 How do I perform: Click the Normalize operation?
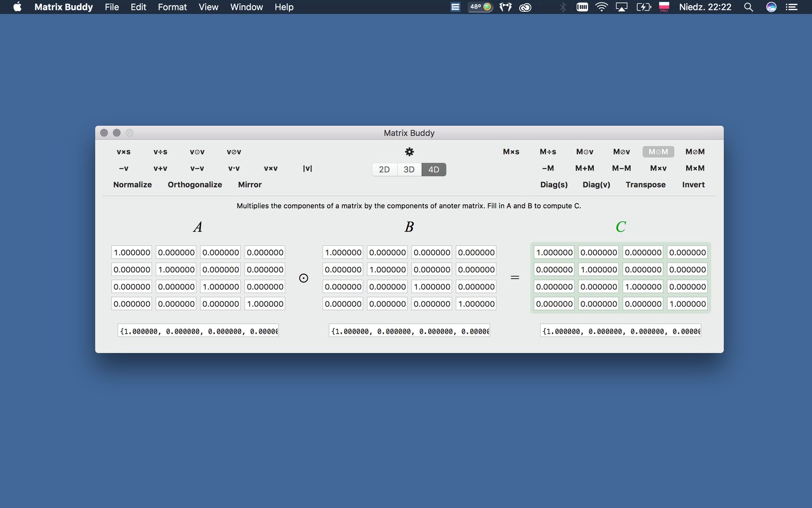click(133, 185)
